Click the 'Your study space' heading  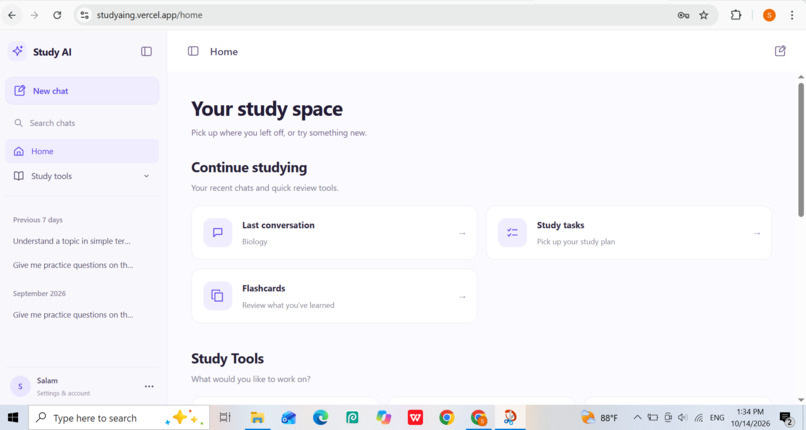(x=267, y=109)
